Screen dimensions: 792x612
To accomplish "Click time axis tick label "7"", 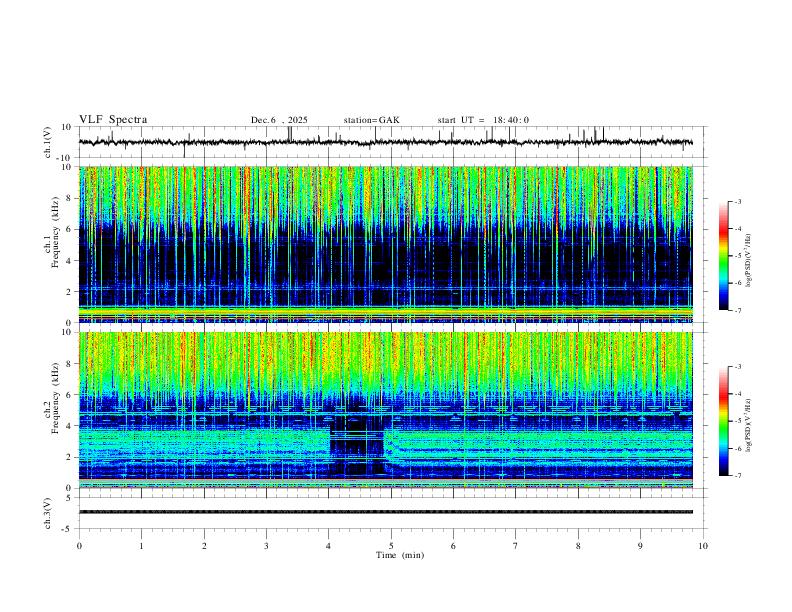I will (516, 546).
